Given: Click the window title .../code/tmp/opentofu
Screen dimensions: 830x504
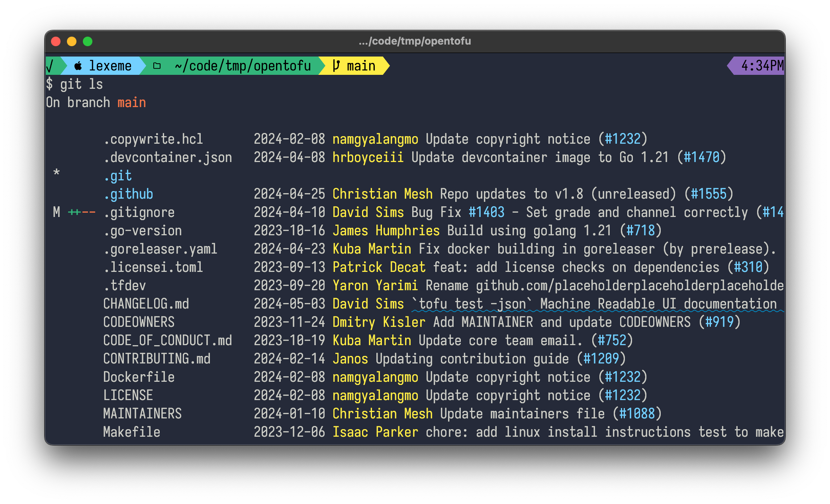Looking at the screenshot, I should tap(415, 41).
